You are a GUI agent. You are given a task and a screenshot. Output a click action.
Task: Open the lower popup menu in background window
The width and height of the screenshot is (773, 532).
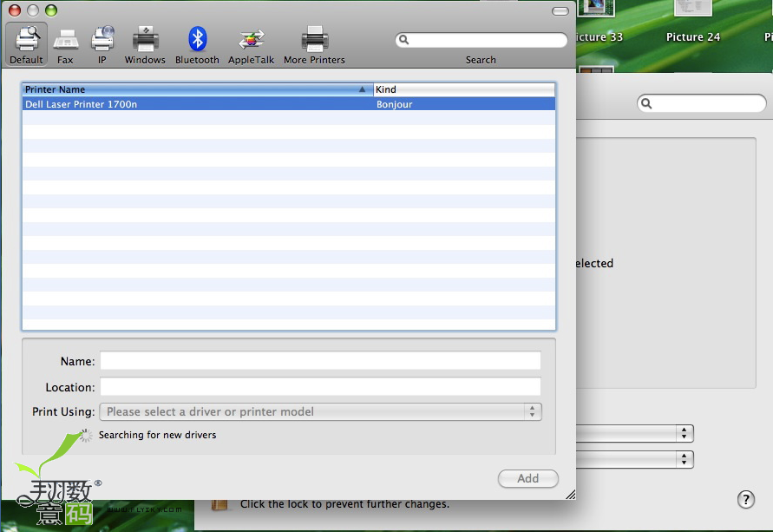click(634, 459)
